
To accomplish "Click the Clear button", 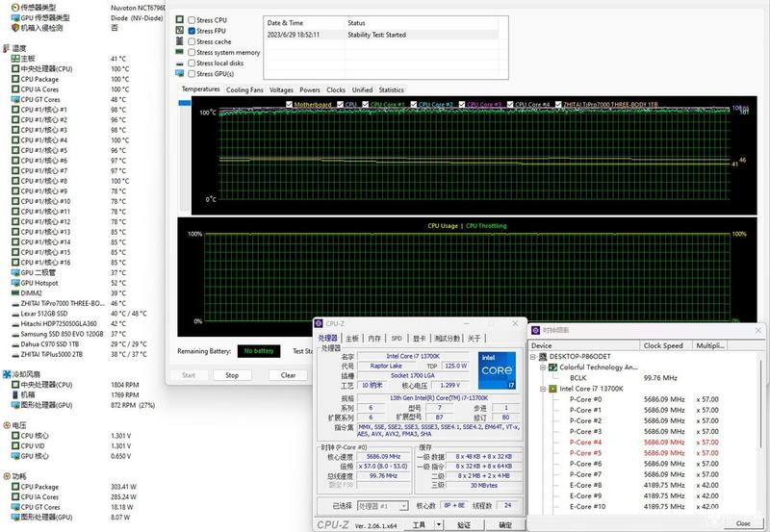I will point(288,375).
